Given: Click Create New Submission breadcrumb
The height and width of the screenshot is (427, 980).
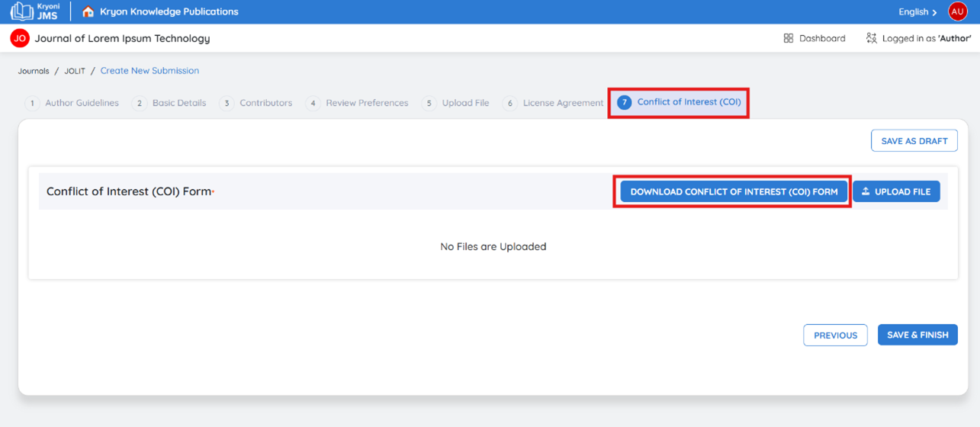Looking at the screenshot, I should pyautogui.click(x=149, y=70).
